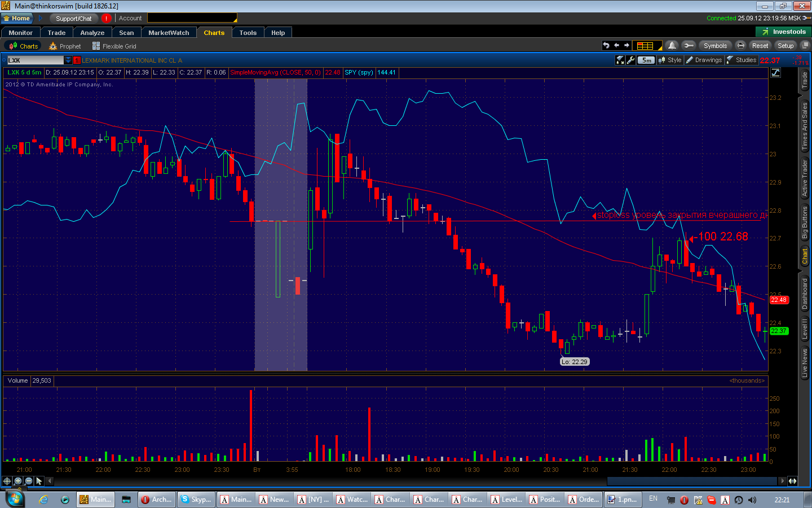This screenshot has height=508, width=812.
Task: Open the Live News side tab
Action: [805, 362]
